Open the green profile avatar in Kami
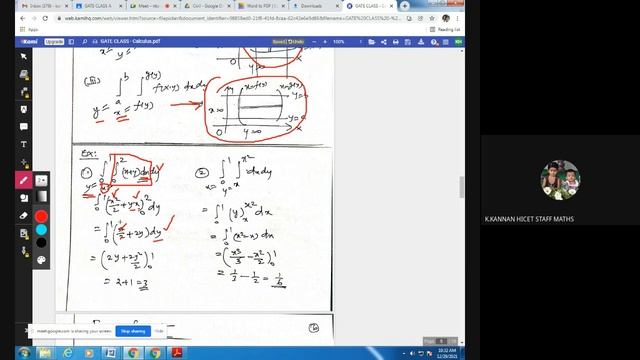Viewport: 640px width, 360px height. tap(458, 42)
